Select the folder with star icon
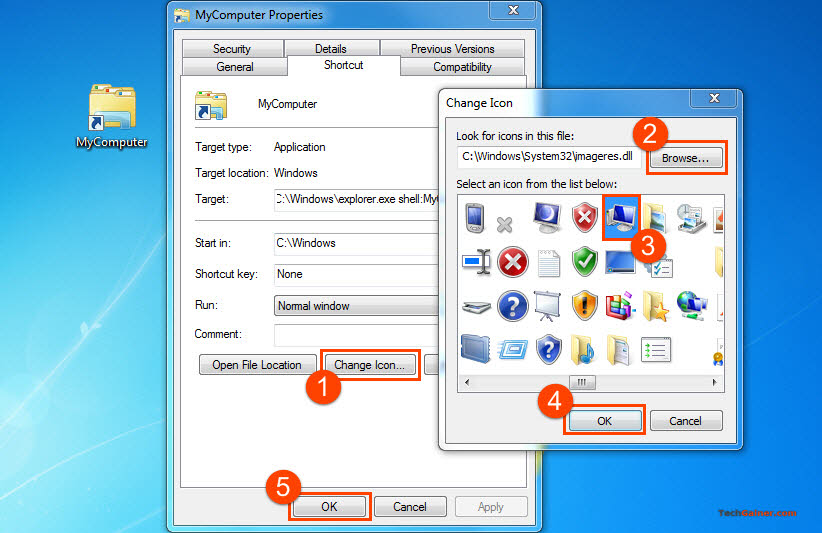The height and width of the screenshot is (533, 822). 656,305
